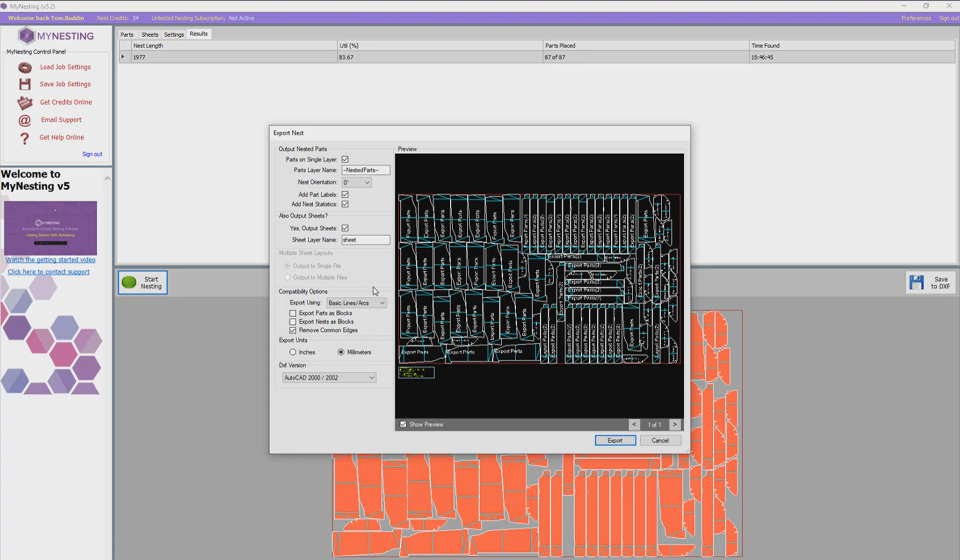Click the Save Job Settings floppy icon
The image size is (960, 560).
25,84
